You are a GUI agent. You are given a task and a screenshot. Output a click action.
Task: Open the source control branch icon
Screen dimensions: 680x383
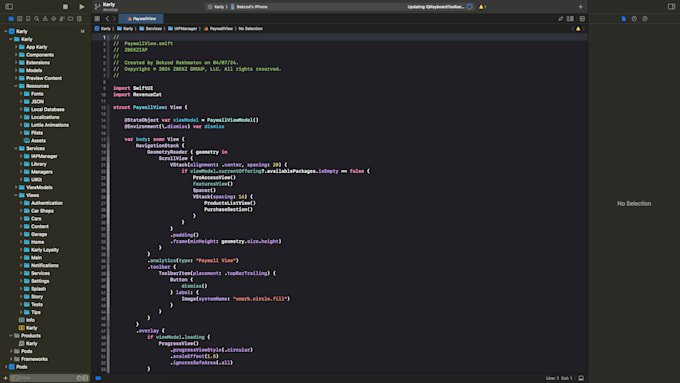97,7
